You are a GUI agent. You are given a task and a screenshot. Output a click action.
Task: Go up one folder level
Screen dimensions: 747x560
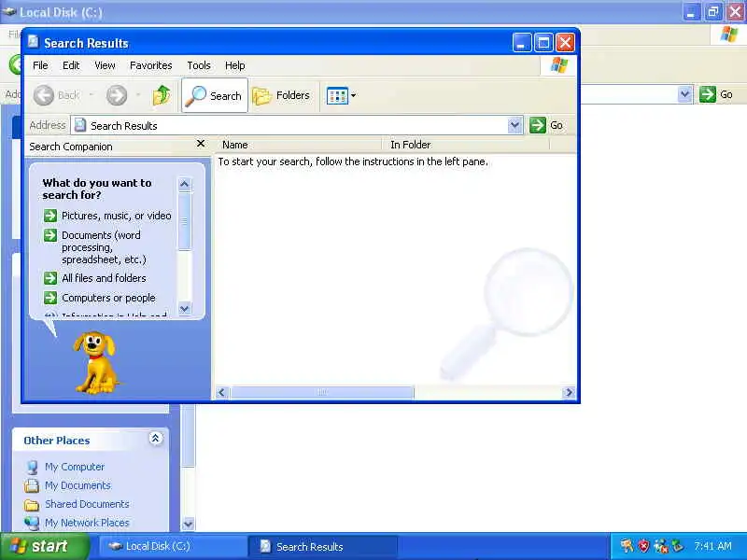(x=162, y=95)
